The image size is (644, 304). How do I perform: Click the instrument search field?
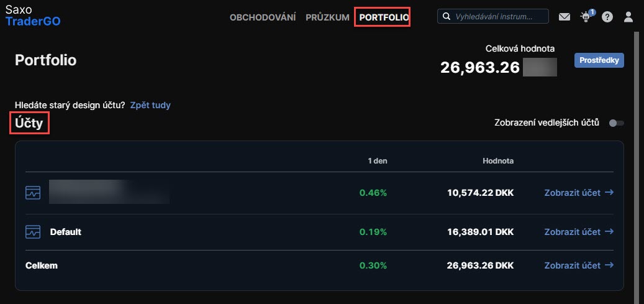(x=500, y=17)
